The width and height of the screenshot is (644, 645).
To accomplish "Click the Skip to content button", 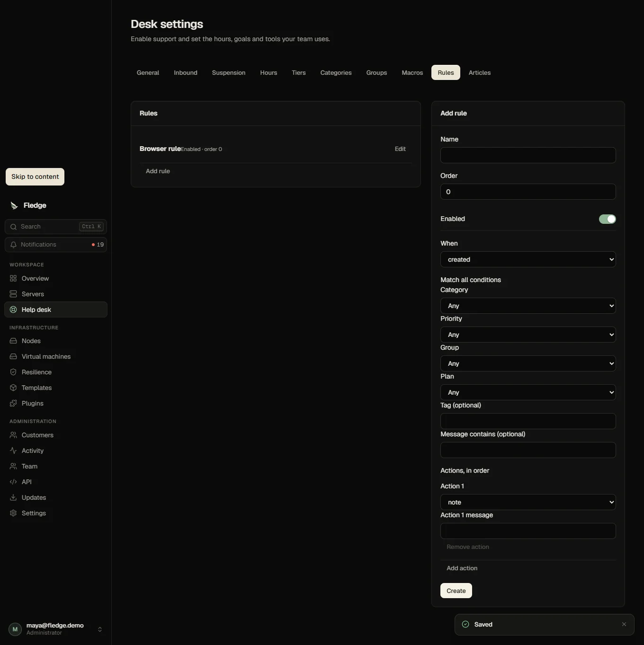I will [x=35, y=177].
